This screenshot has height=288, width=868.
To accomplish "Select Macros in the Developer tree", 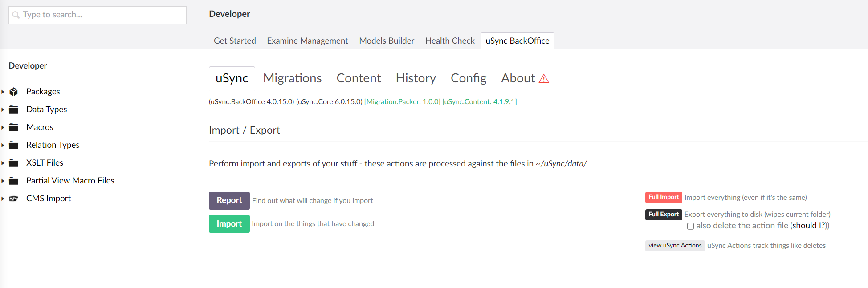I will click(x=40, y=127).
